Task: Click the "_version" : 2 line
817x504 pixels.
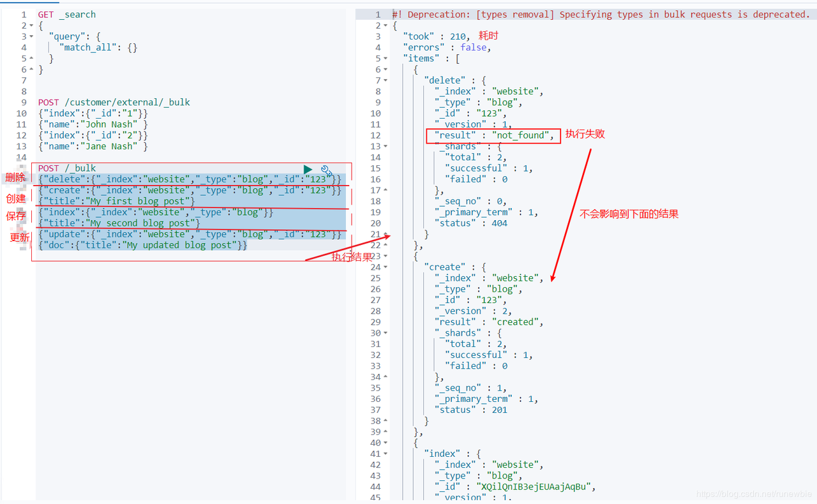Action: 474,311
